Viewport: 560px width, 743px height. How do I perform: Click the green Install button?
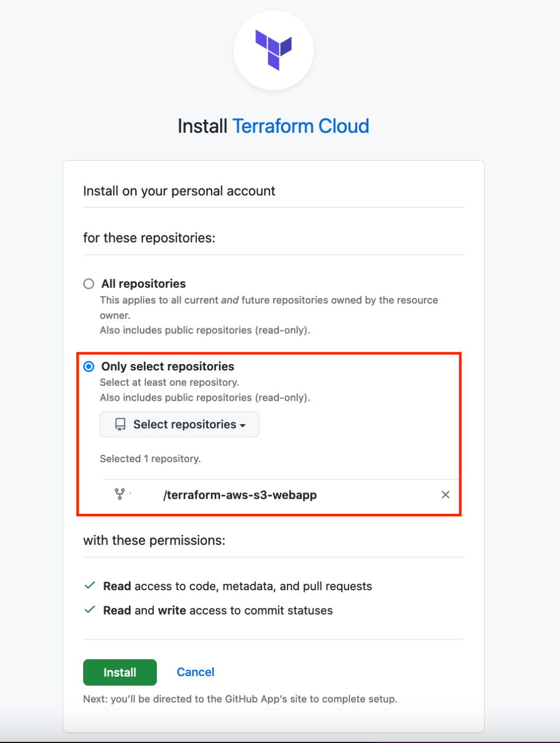(120, 672)
